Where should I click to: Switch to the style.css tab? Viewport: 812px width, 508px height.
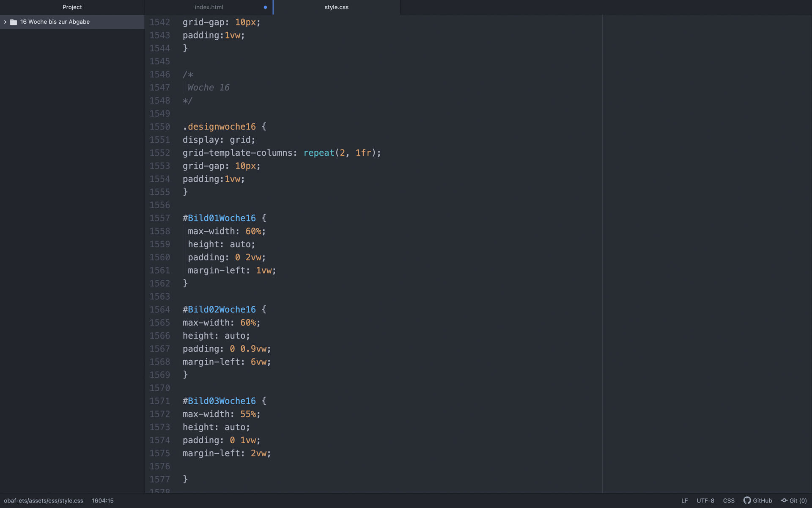(x=337, y=7)
